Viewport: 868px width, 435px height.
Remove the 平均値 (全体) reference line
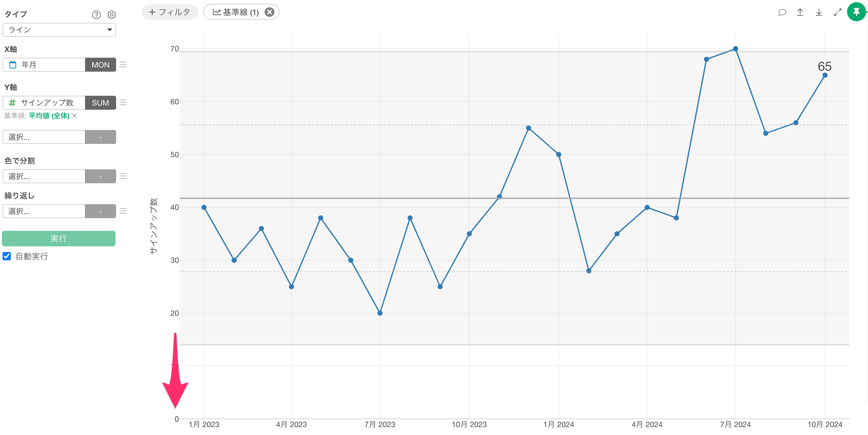coord(75,116)
